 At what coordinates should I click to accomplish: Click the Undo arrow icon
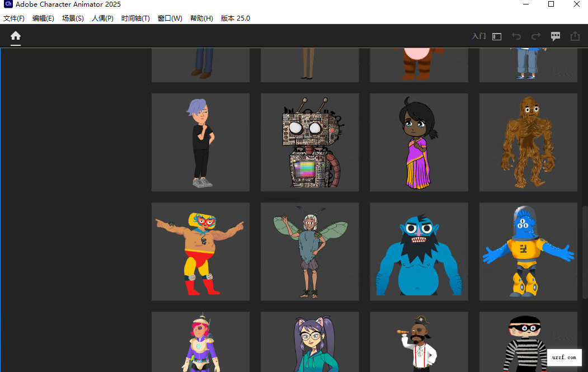coord(516,36)
